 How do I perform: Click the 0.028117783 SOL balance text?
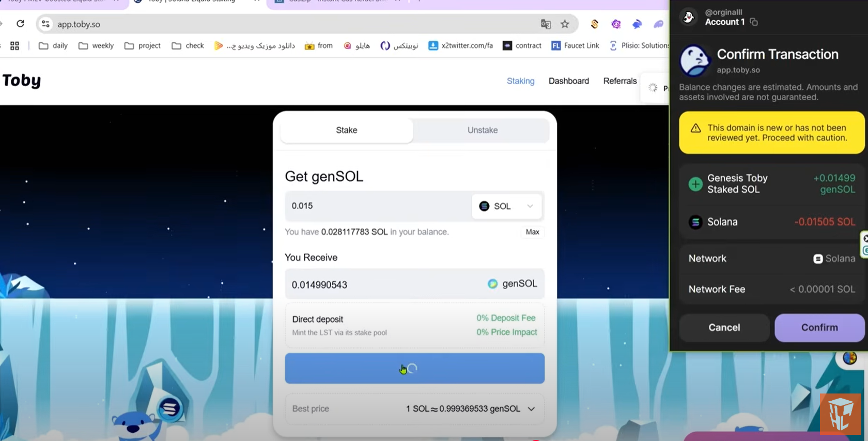tap(354, 232)
